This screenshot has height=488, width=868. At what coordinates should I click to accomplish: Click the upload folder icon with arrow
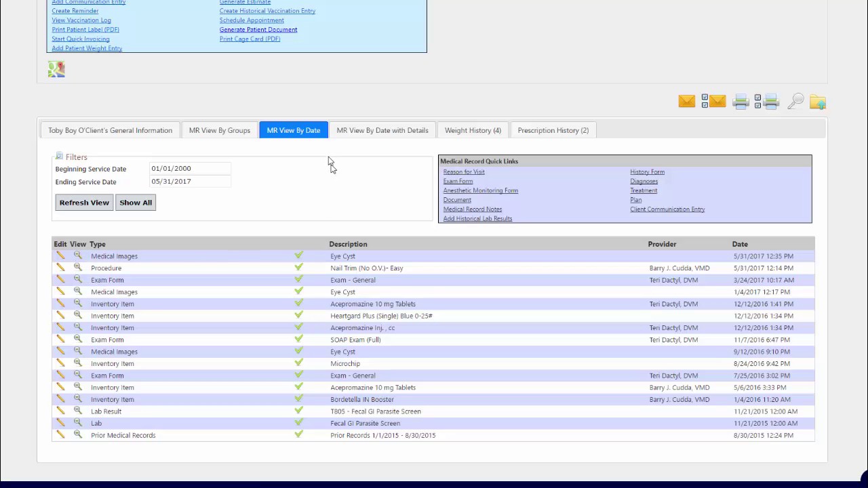click(818, 102)
